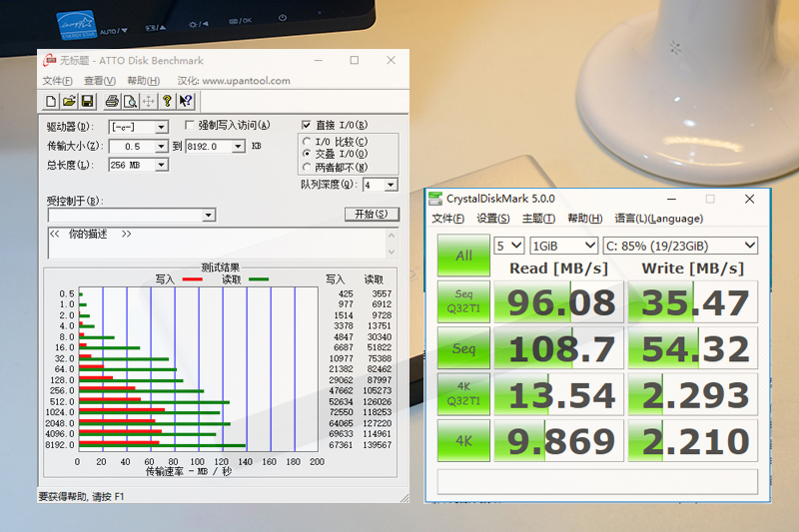
Task: Click the description box scroll-down arrow
Action: pyautogui.click(x=392, y=252)
